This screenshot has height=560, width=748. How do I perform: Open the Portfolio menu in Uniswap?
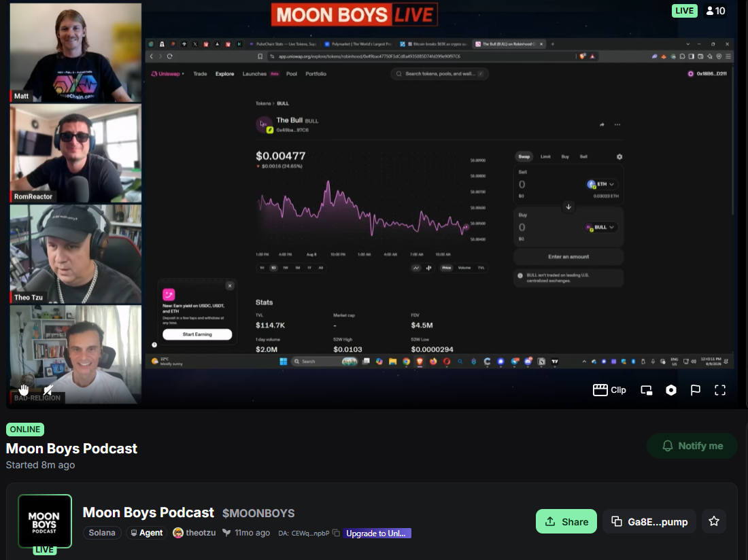point(316,74)
